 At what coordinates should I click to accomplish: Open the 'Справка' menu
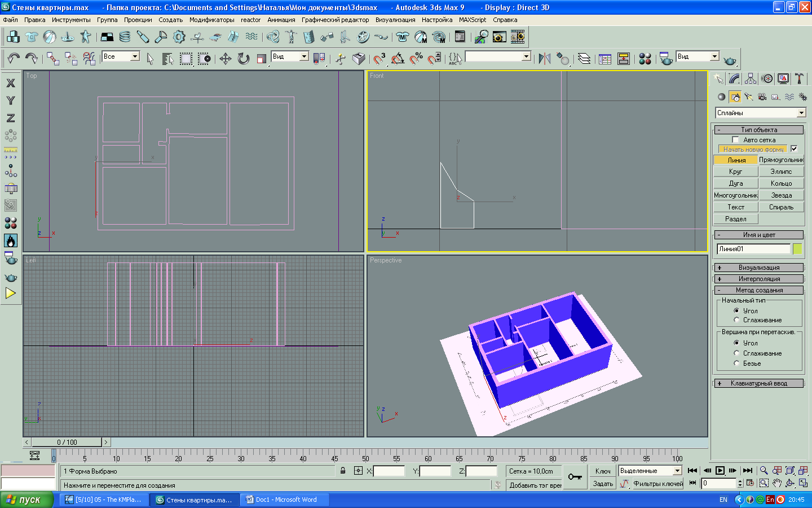point(505,20)
